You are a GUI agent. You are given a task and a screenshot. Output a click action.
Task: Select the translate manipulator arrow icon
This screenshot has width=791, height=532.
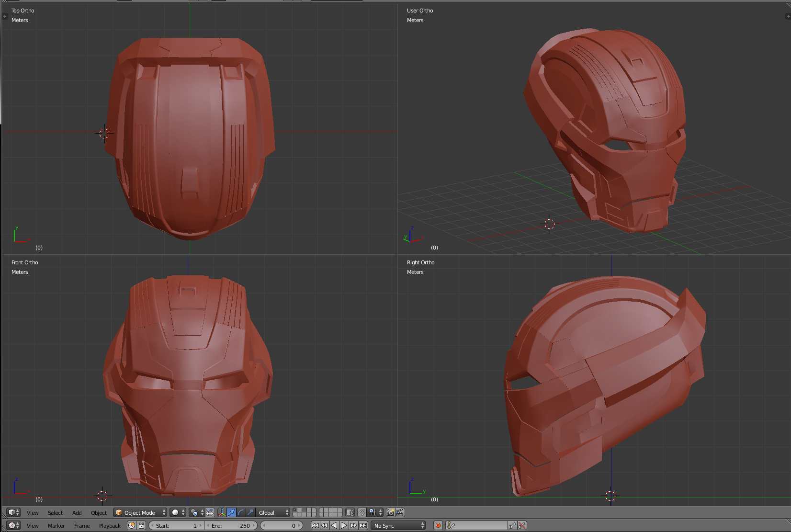click(231, 512)
